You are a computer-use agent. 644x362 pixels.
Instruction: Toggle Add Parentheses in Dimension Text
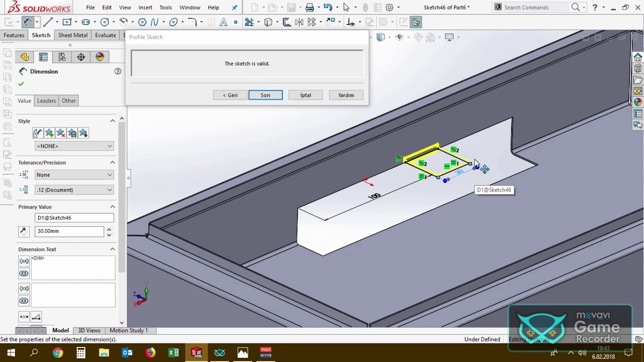[x=24, y=261]
